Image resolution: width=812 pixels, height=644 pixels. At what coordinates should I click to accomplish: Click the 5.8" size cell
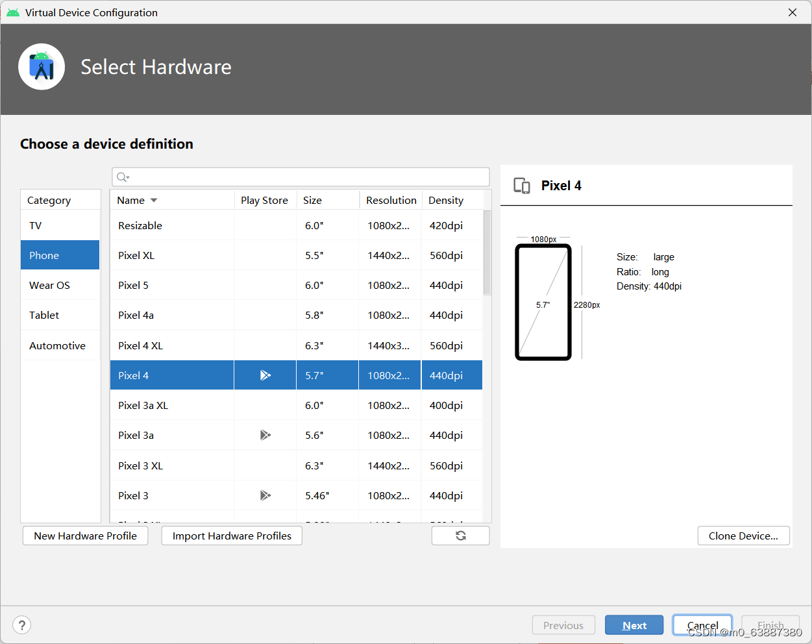[328, 315]
